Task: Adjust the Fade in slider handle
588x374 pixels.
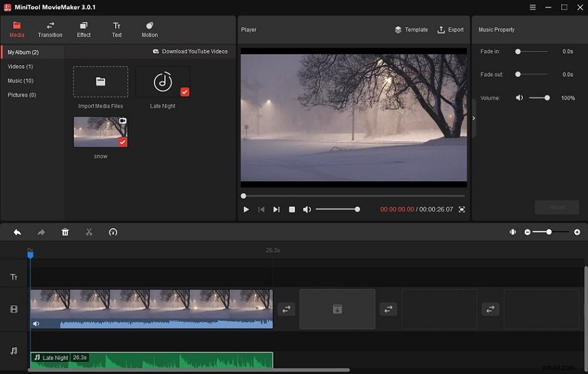Action: tap(518, 51)
